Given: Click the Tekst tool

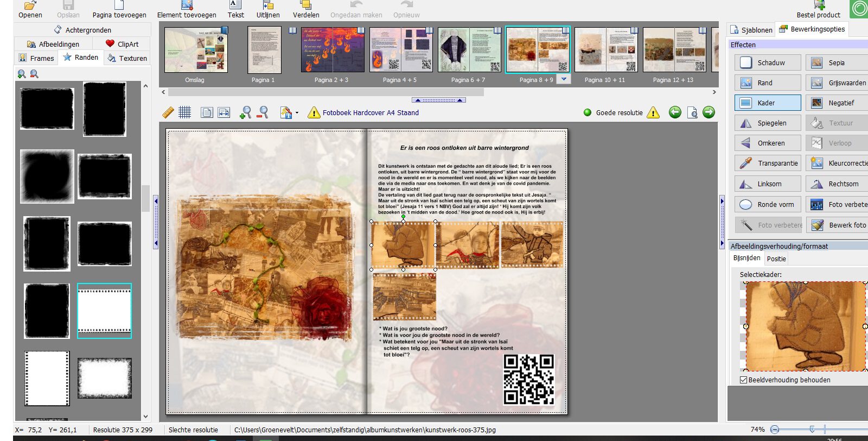Looking at the screenshot, I should (x=235, y=10).
